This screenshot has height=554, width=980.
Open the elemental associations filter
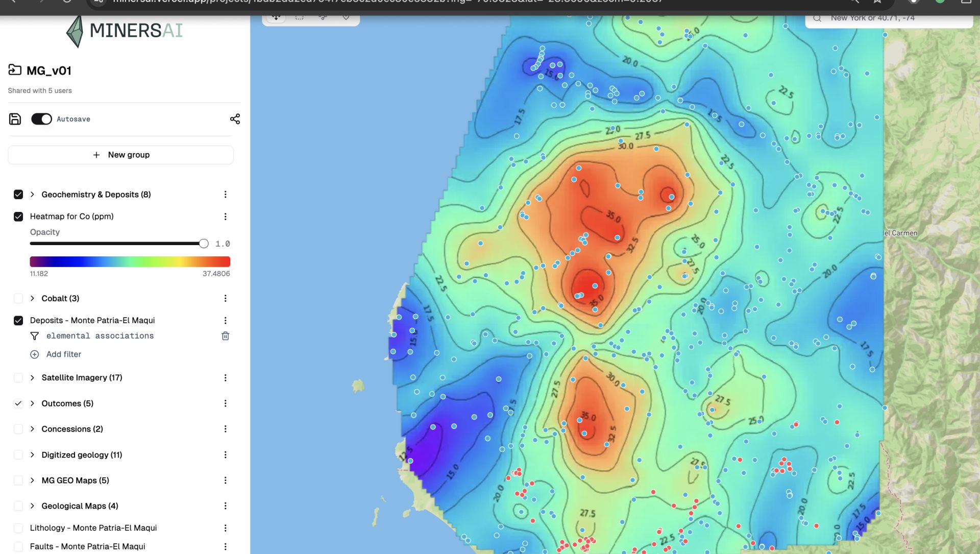coord(100,336)
